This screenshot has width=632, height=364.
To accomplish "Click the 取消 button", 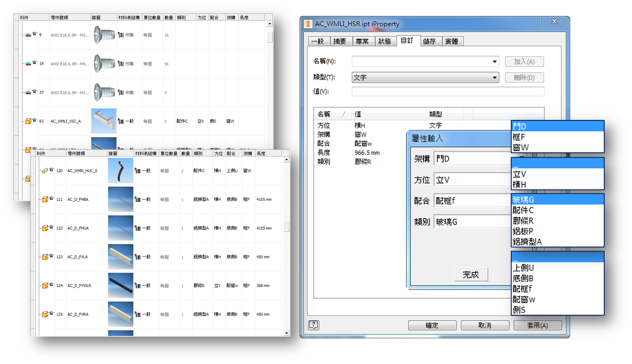I will tap(485, 325).
